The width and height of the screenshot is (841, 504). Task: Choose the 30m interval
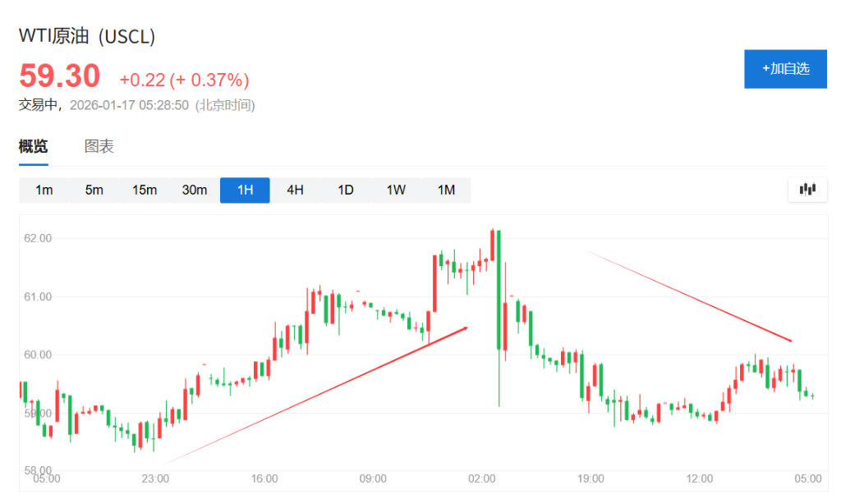tap(195, 190)
